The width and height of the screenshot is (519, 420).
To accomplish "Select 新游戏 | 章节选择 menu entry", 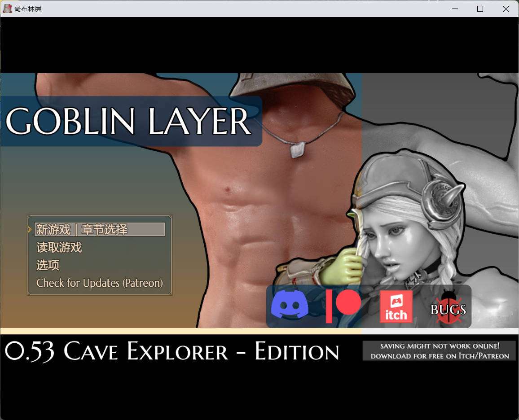I will click(100, 230).
